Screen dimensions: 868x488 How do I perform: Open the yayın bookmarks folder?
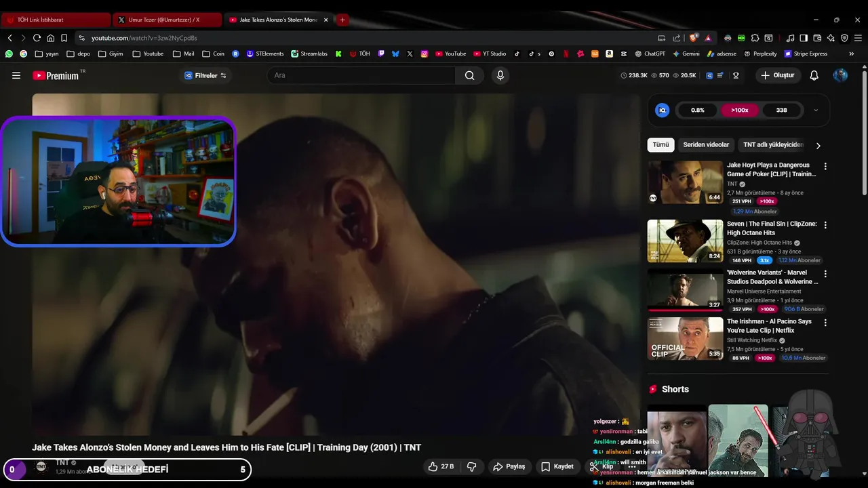[x=47, y=54]
